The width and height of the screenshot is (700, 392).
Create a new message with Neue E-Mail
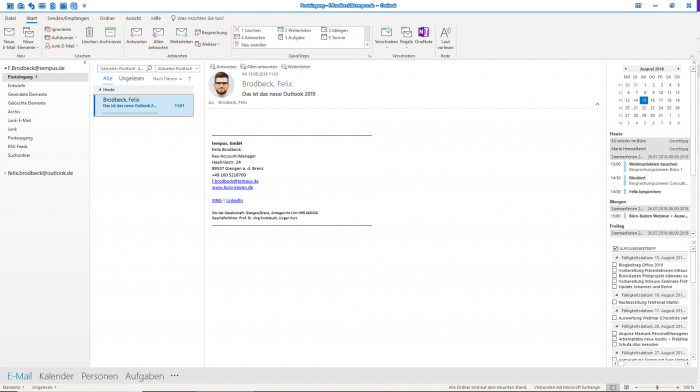click(x=9, y=38)
